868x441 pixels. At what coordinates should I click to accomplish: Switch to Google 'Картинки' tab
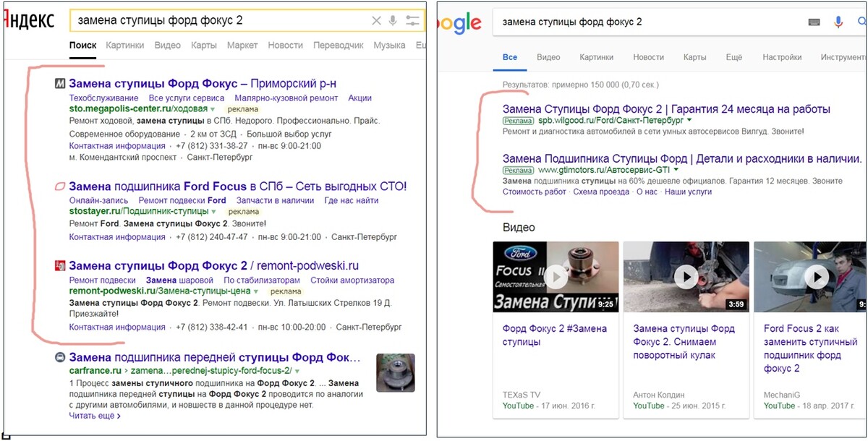[x=597, y=57]
